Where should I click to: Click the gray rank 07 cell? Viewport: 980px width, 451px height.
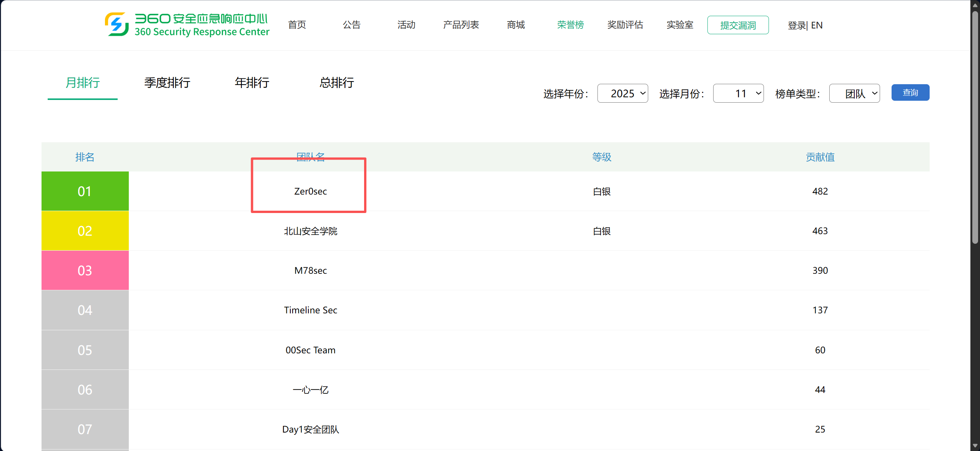click(x=85, y=429)
